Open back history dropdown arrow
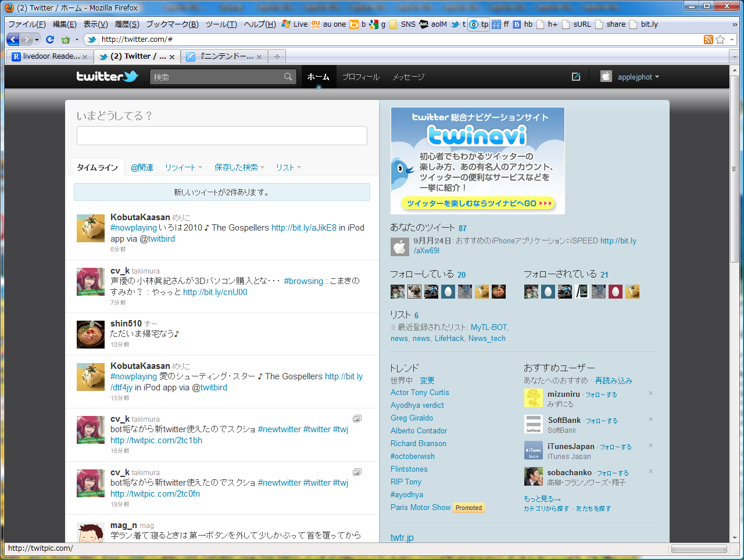 pos(37,40)
